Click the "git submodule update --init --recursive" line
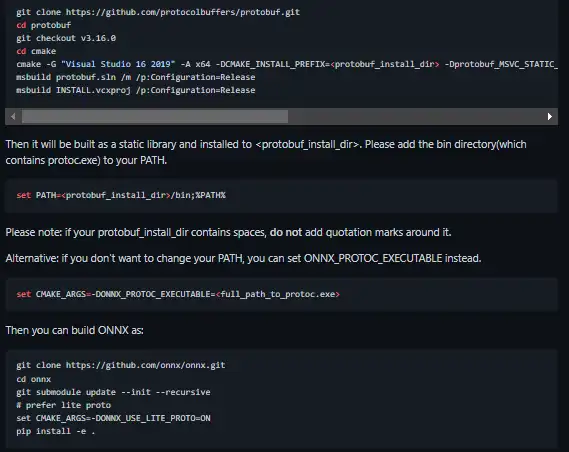The height and width of the screenshot is (452, 569). coord(113,392)
